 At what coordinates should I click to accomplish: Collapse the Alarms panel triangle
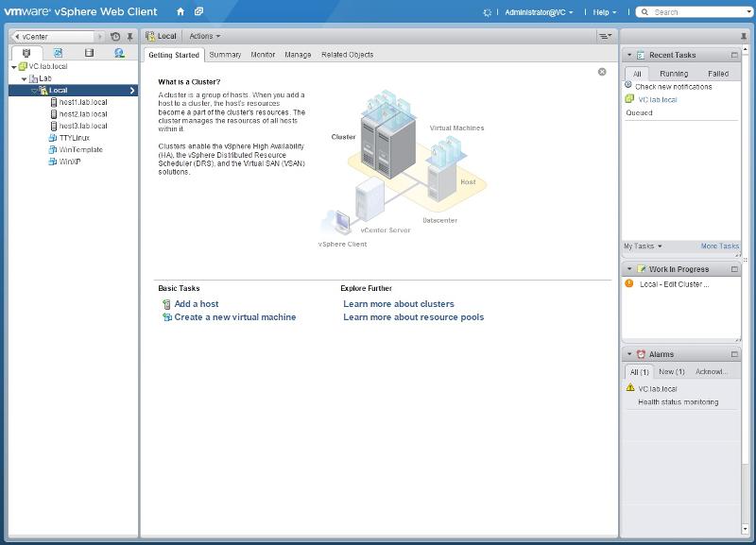[x=629, y=354]
